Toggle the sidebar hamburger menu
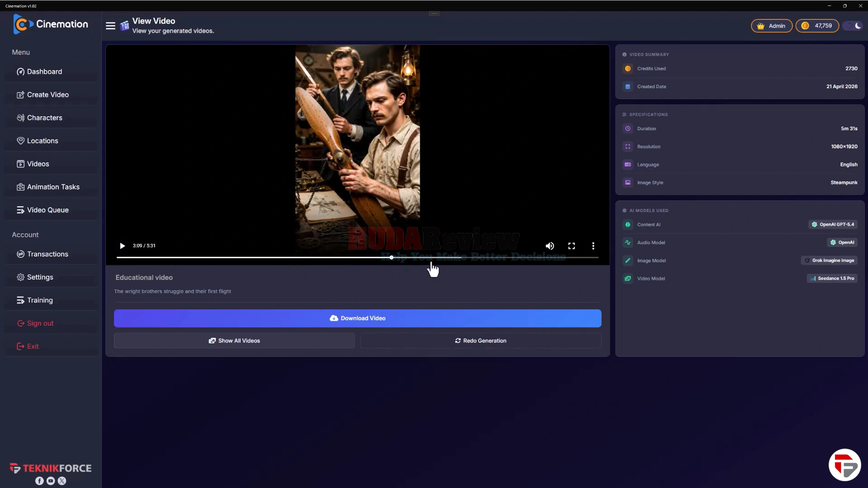This screenshot has width=868, height=488. 110,26
